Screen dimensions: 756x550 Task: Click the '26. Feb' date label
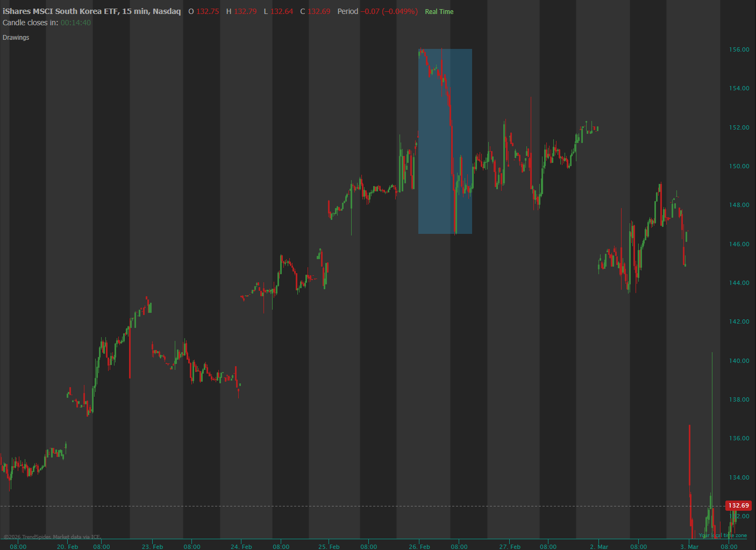419,547
